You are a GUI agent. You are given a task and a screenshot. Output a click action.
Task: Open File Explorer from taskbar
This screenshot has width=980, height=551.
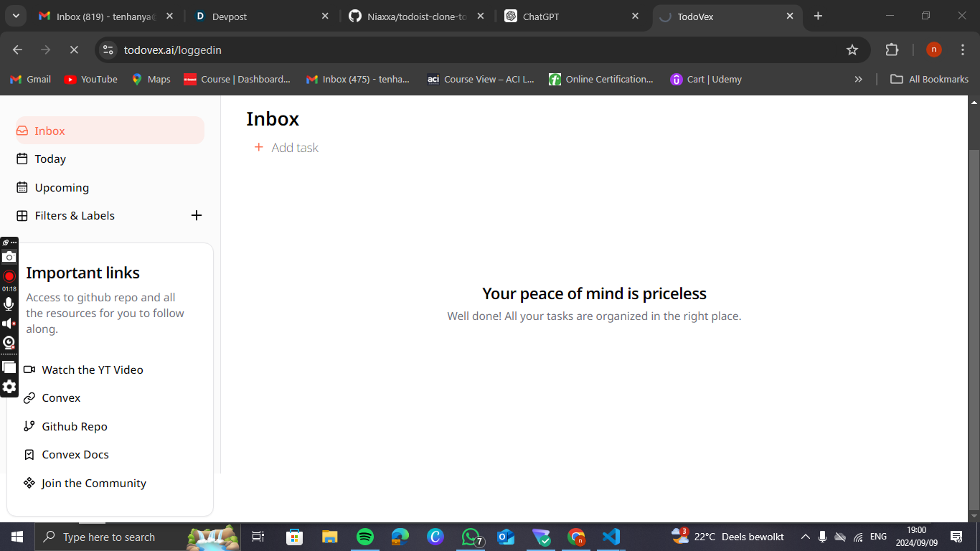point(329,537)
